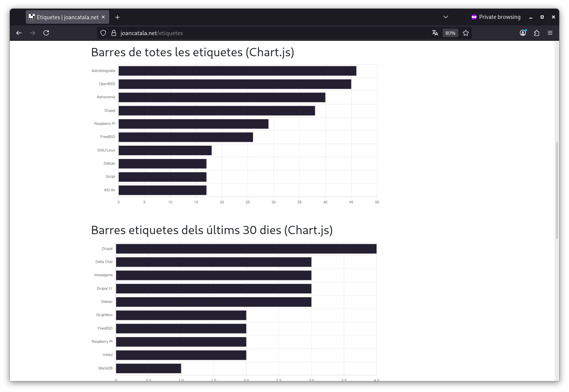Reload the current page
Image resolution: width=569 pixels, height=392 pixels.
(x=46, y=33)
